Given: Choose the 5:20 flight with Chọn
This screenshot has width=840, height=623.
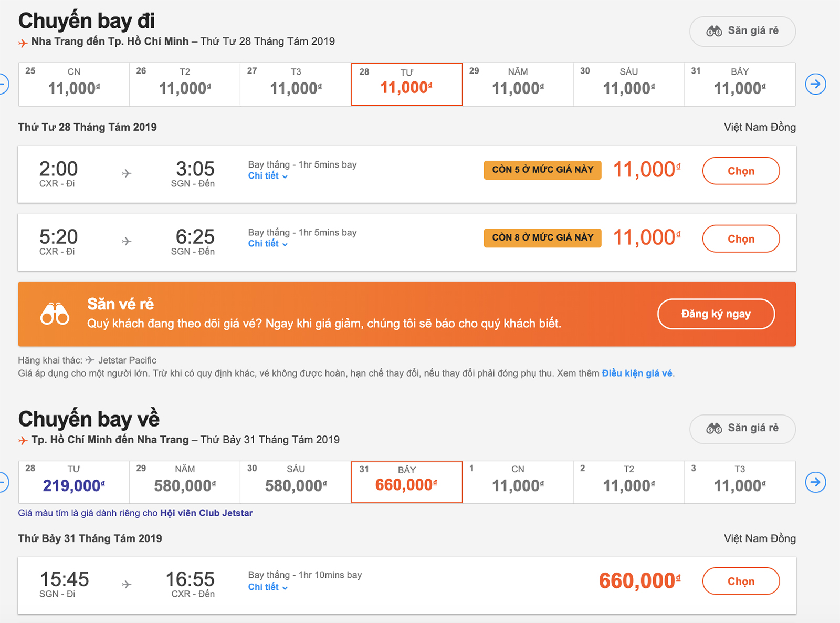Looking at the screenshot, I should pyautogui.click(x=741, y=238).
